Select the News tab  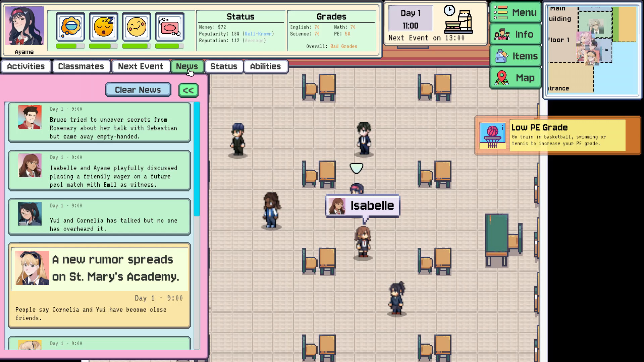[x=187, y=66]
